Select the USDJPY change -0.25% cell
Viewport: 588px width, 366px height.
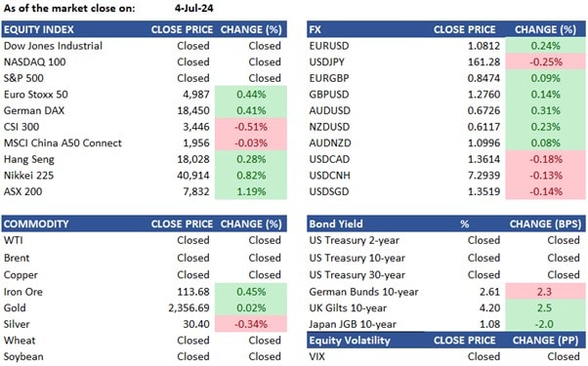545,61
